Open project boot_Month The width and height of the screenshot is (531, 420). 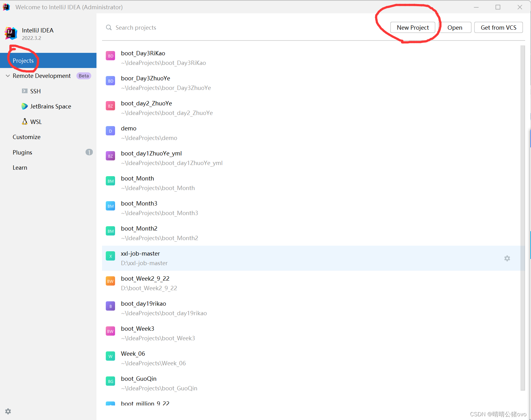pyautogui.click(x=311, y=183)
